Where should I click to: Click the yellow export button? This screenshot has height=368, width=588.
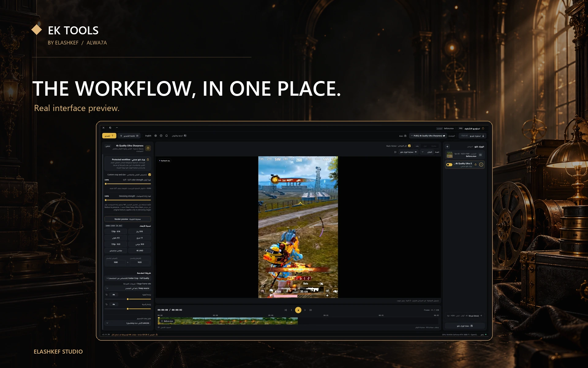coord(109,136)
